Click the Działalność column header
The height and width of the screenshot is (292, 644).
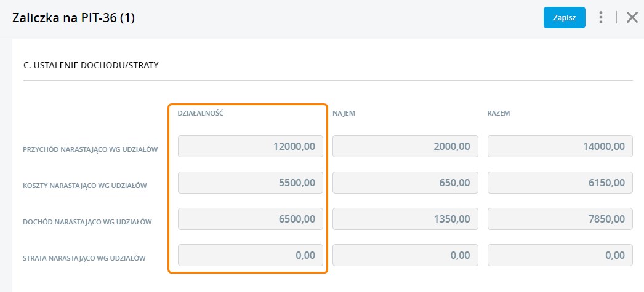199,113
